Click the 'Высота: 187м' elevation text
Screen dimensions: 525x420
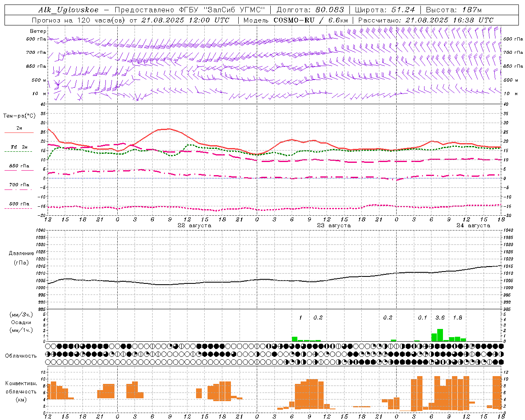coord(454,10)
